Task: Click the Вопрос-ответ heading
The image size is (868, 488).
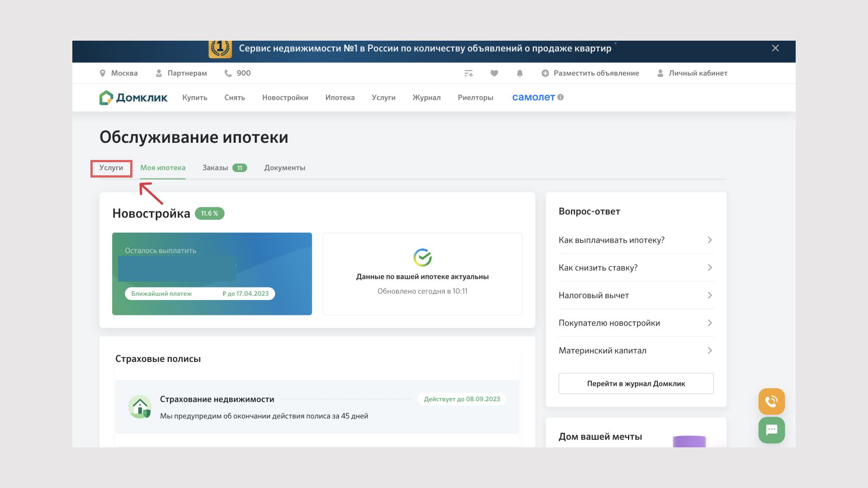Action: tap(590, 211)
